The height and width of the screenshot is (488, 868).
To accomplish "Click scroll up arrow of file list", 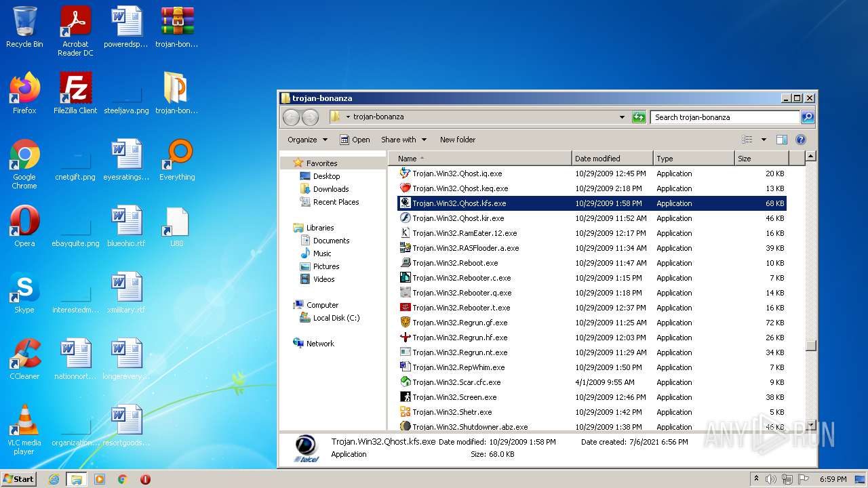I will point(811,157).
